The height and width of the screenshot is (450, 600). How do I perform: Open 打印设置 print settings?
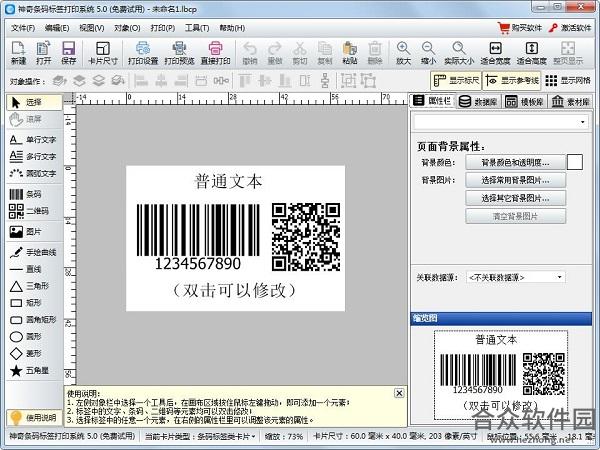click(143, 53)
